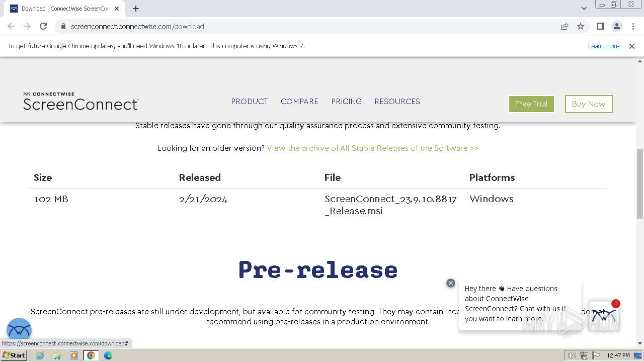Dismiss the Chrome update notice bar
The width and height of the screenshot is (644, 362).
point(632,46)
